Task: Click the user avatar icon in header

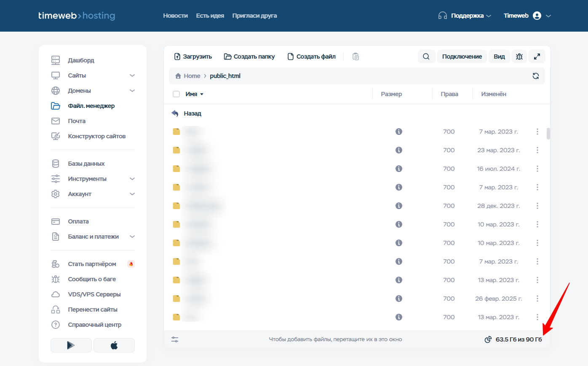Action: coord(537,16)
